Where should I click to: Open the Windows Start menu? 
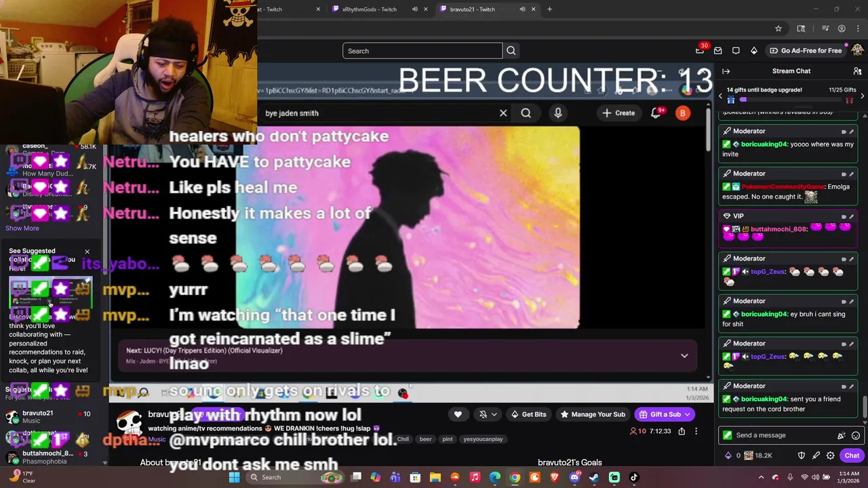point(234,477)
